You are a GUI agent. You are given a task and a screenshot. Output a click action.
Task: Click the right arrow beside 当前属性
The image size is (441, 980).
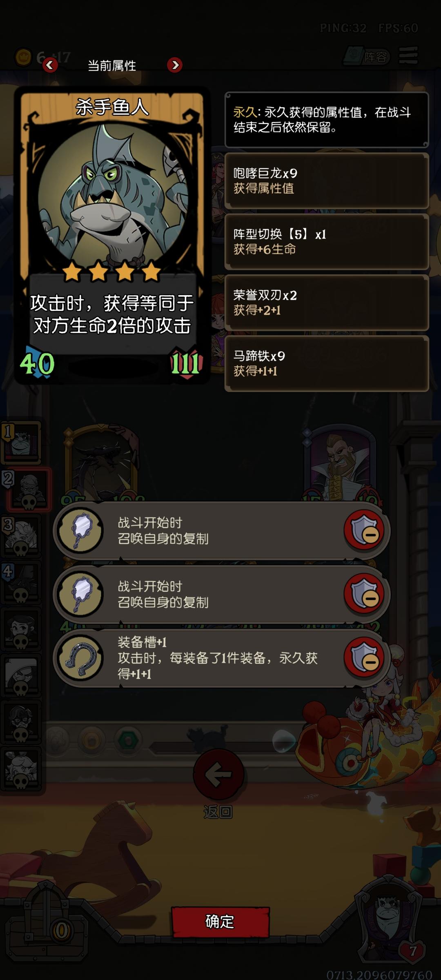point(175,65)
